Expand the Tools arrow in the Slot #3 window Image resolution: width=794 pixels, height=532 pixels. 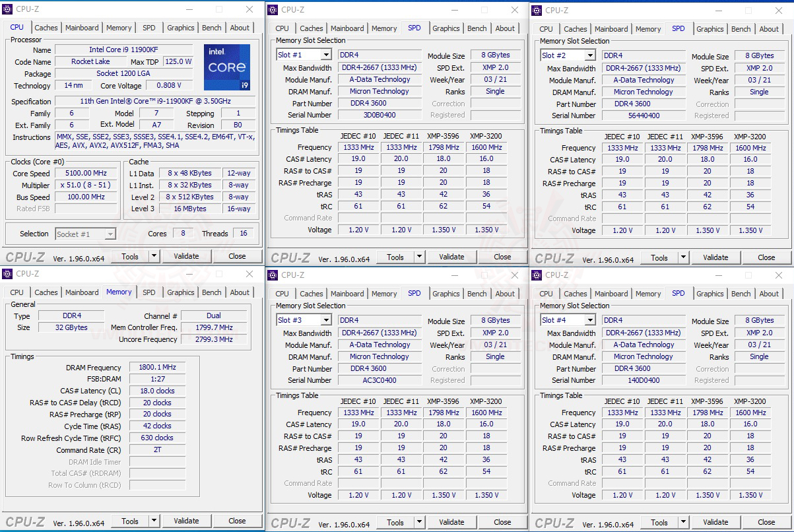(x=420, y=522)
